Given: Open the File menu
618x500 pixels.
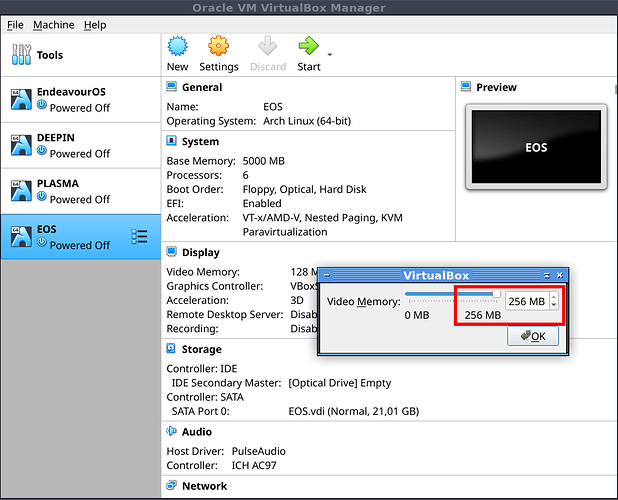Looking at the screenshot, I should 15,24.
